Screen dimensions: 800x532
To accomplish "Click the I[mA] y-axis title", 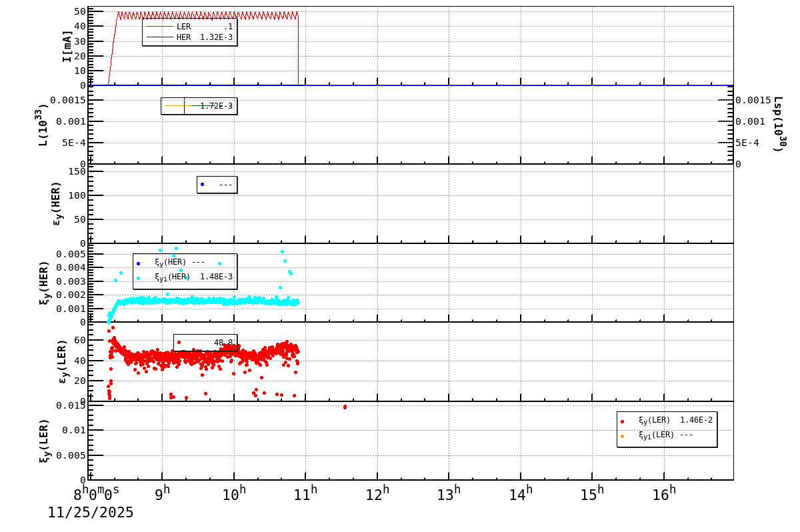I will (x=67, y=46).
